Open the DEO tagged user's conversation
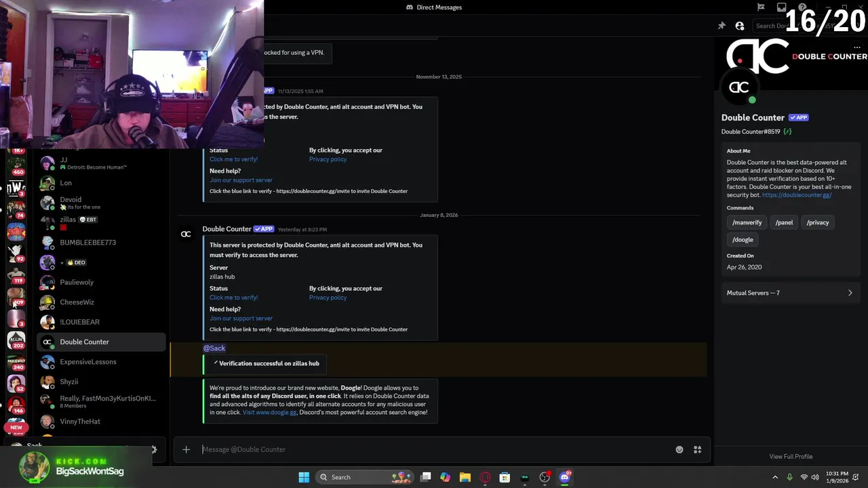868x488 pixels. [100, 262]
